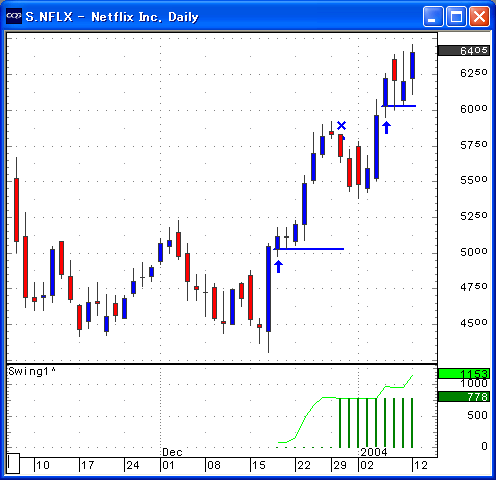Screen dimensions: 496x480
Task: Click the 500 label on the Swing1 scale
Action: [477, 415]
